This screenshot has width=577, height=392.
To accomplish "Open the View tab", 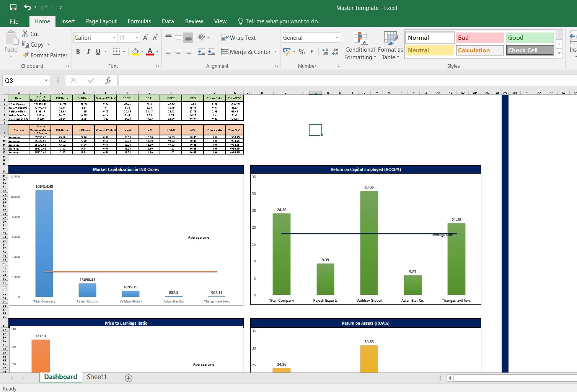I will pyautogui.click(x=220, y=21).
